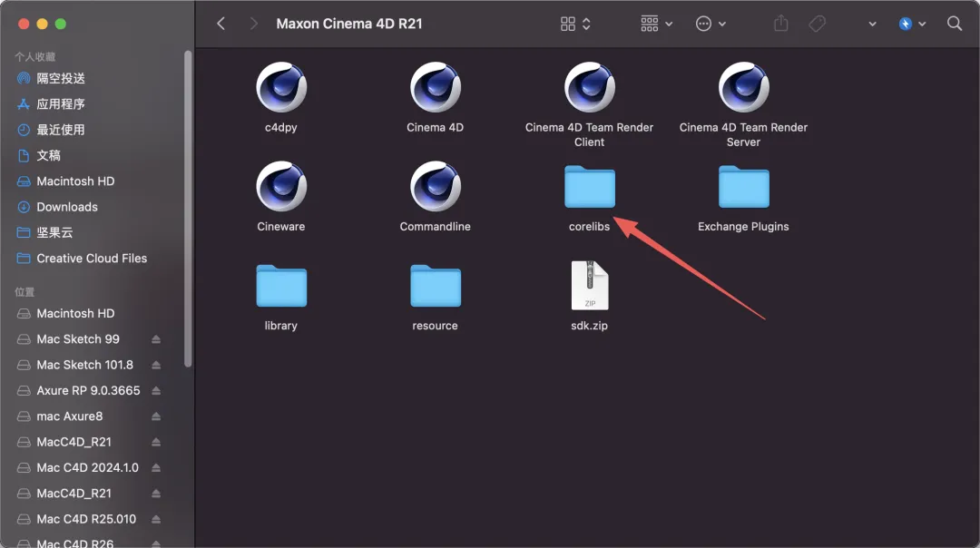This screenshot has height=548, width=980.
Task: Click the Edit Tags toolbar icon
Action: [817, 24]
